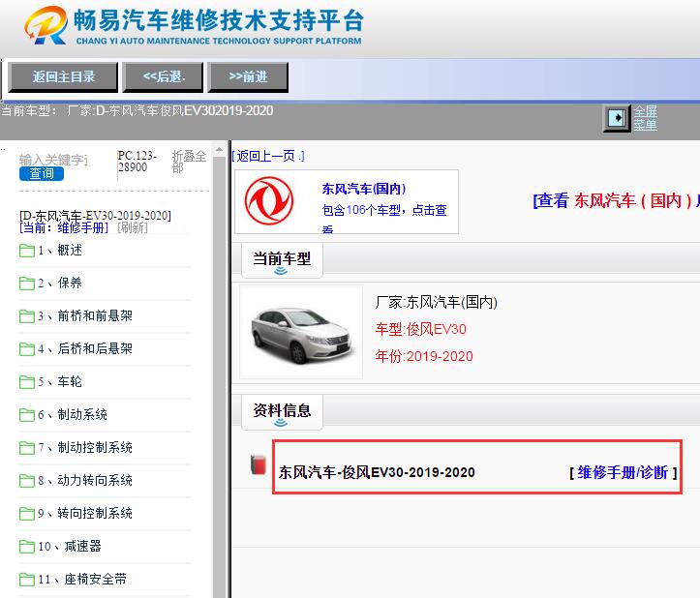Click the 全屏菜单 link
This screenshot has height=598, width=700.
(645, 118)
